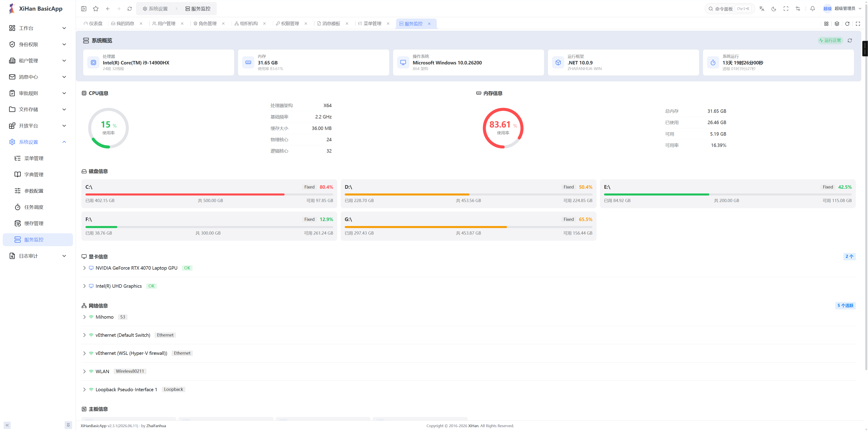Open the tab layout grid icon

pyautogui.click(x=826, y=24)
